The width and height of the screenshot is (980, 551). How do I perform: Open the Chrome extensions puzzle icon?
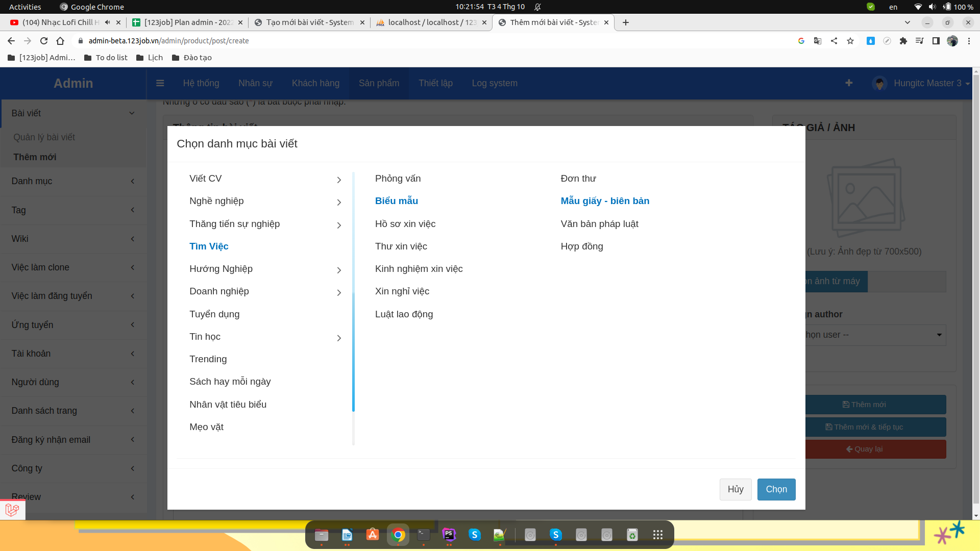coord(903,41)
